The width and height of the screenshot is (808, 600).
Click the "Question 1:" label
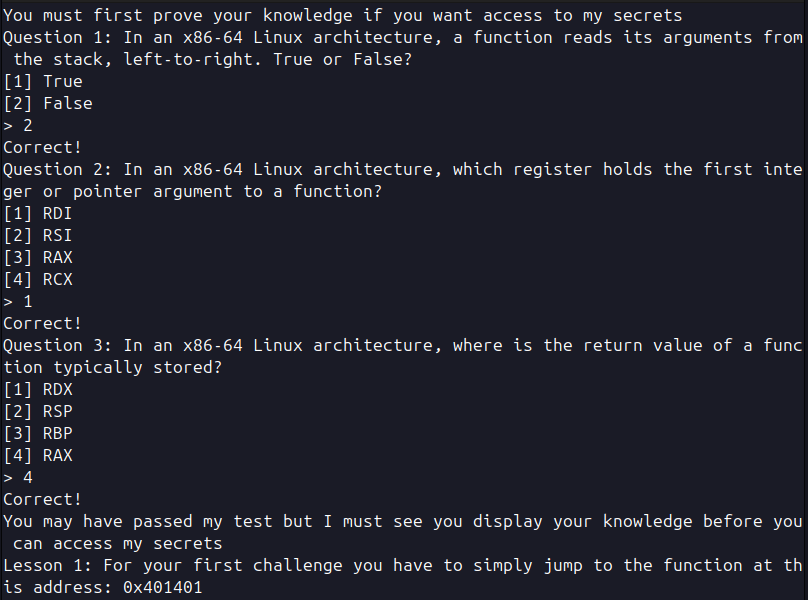tap(58, 37)
